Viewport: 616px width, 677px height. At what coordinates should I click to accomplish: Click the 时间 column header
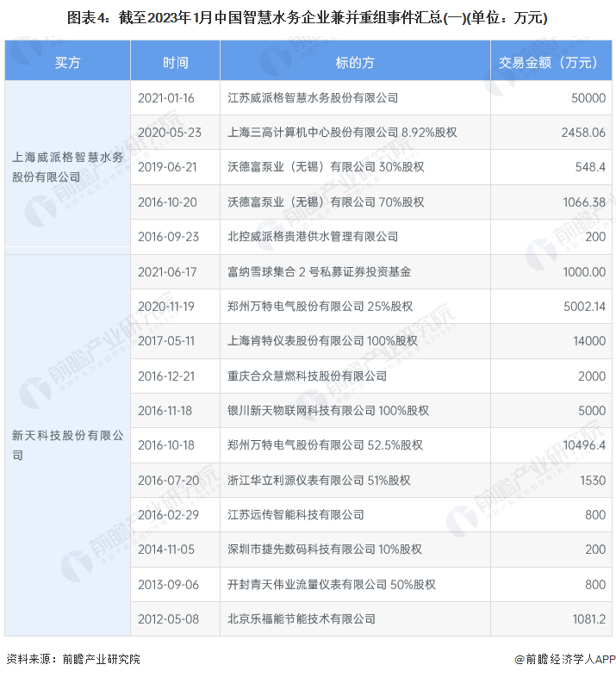pyautogui.click(x=175, y=62)
